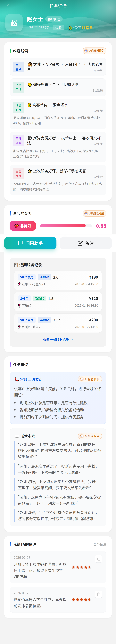Click the relationship score progress bar
This screenshot has height=644, width=116.
tap(63, 226)
